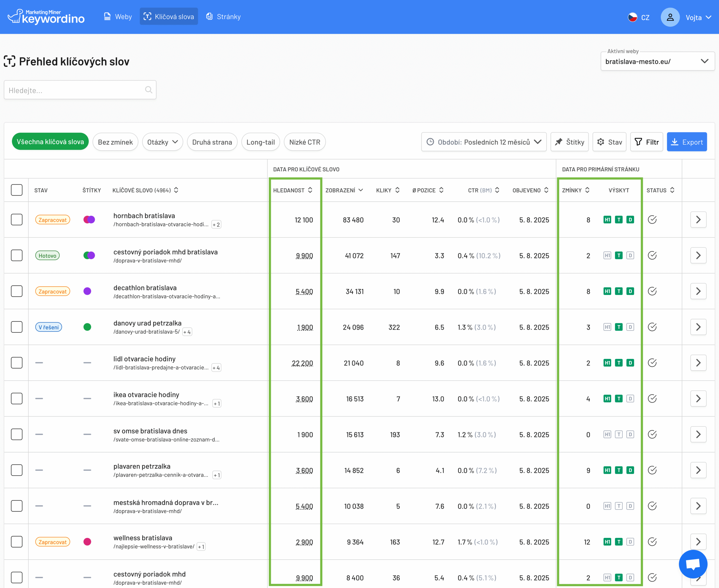Click the Export button
The width and height of the screenshot is (719, 588).
point(686,142)
